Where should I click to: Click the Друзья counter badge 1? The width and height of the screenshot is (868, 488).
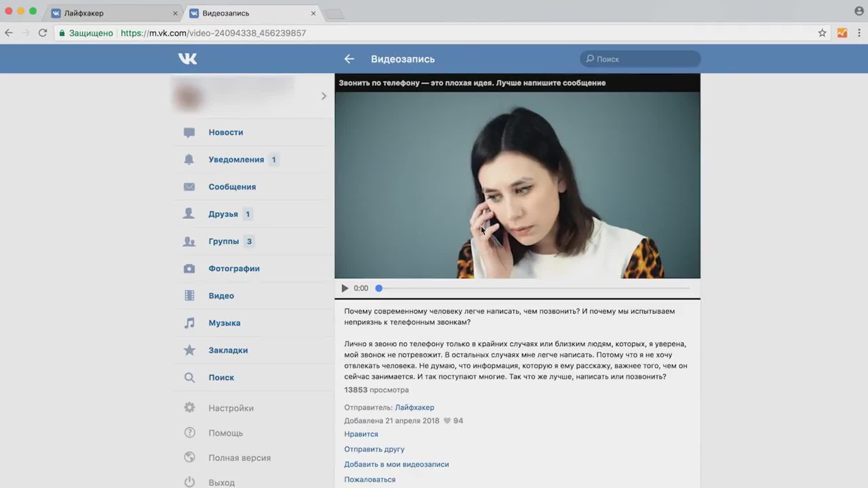pyautogui.click(x=247, y=214)
